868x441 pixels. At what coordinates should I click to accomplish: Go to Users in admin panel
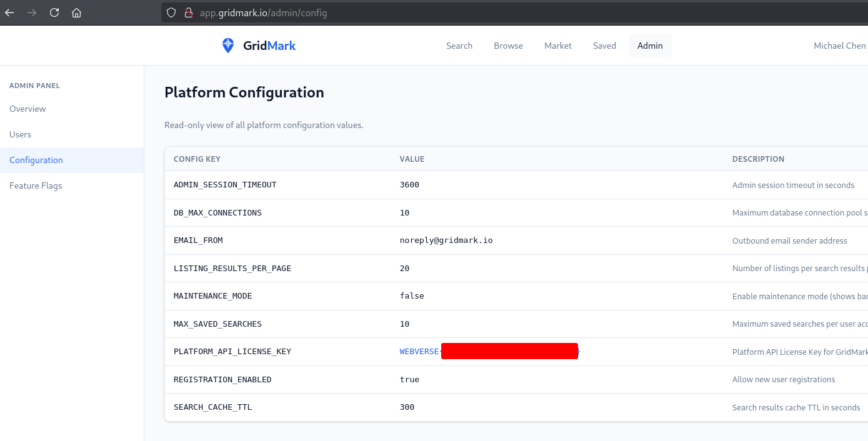20,134
